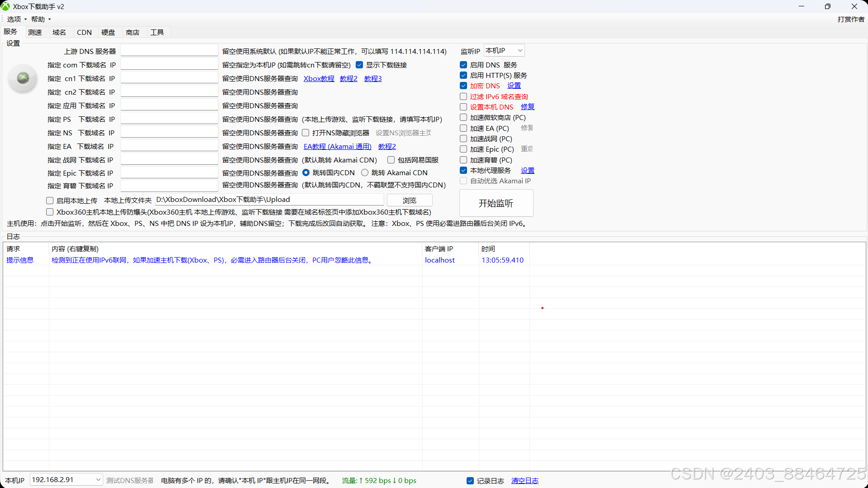The height and width of the screenshot is (488, 868).
Task: Toggle 本地代理服务 checkbox
Action: (x=463, y=170)
